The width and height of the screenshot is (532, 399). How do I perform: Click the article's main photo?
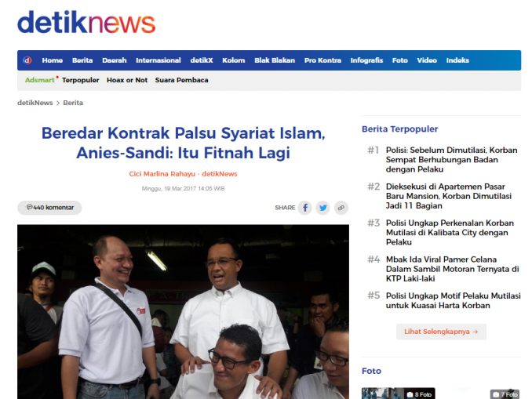pos(183,311)
